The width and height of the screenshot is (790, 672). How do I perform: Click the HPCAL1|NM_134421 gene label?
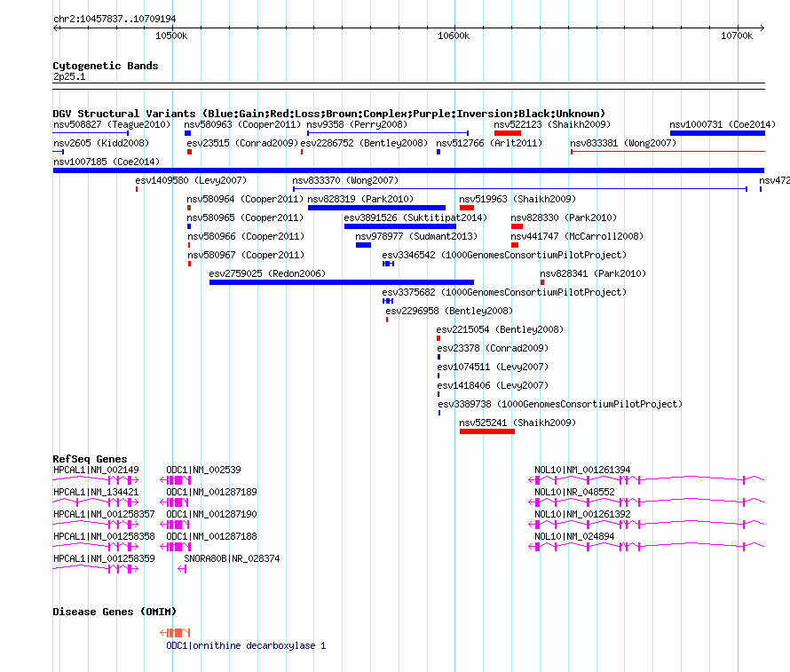pos(96,492)
